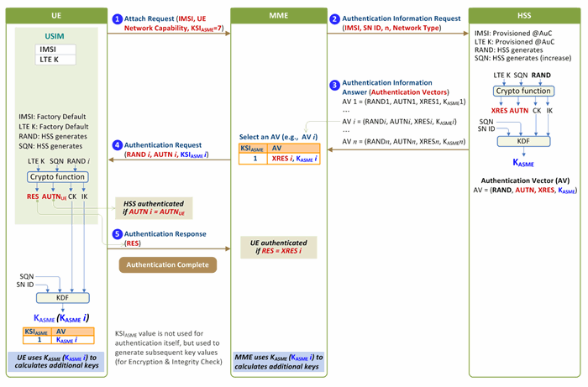Click the (RES) parameter under Authentication Response
The width and height of the screenshot is (588, 387).
click(133, 243)
